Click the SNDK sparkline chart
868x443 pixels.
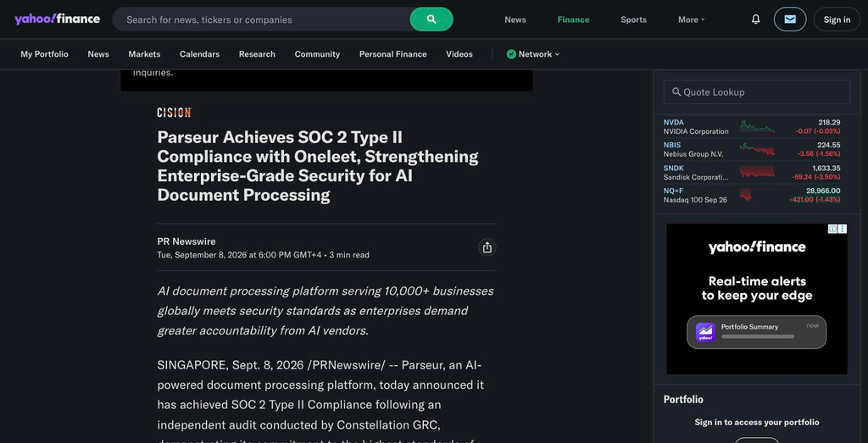(x=757, y=172)
